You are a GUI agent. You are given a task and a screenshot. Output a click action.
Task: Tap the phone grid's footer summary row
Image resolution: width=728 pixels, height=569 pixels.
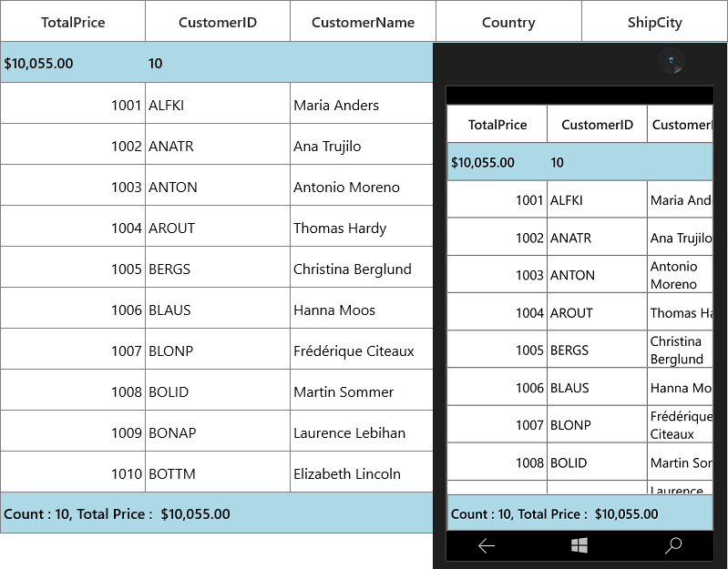tap(579, 513)
